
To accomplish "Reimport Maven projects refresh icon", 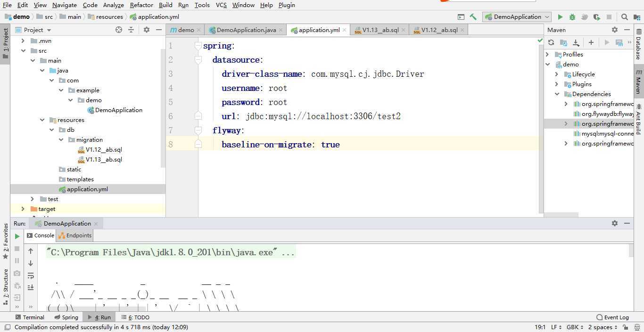I will tap(551, 42).
